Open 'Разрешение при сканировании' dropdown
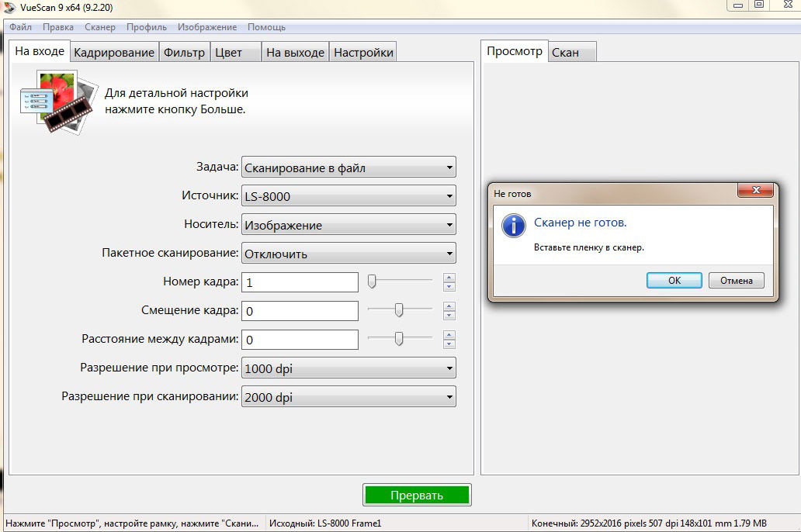801x532 pixels. (x=348, y=397)
